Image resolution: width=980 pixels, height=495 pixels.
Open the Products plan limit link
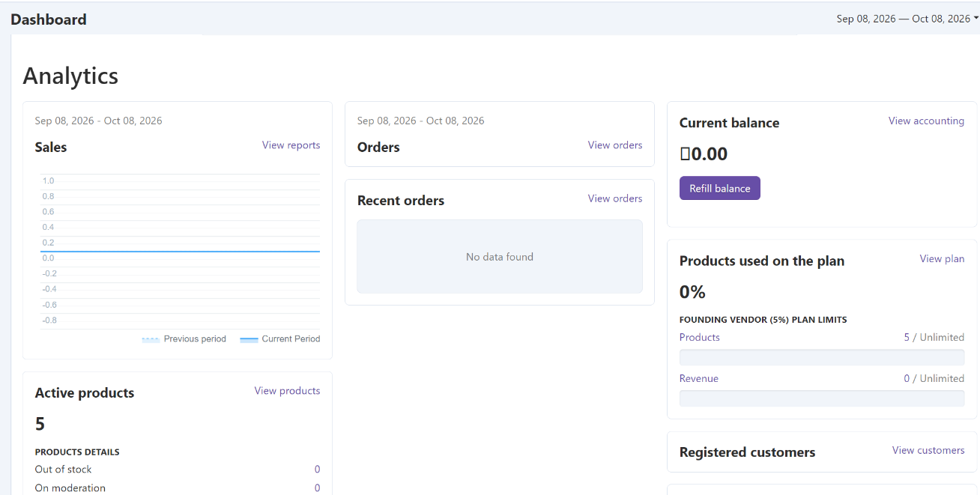(699, 337)
